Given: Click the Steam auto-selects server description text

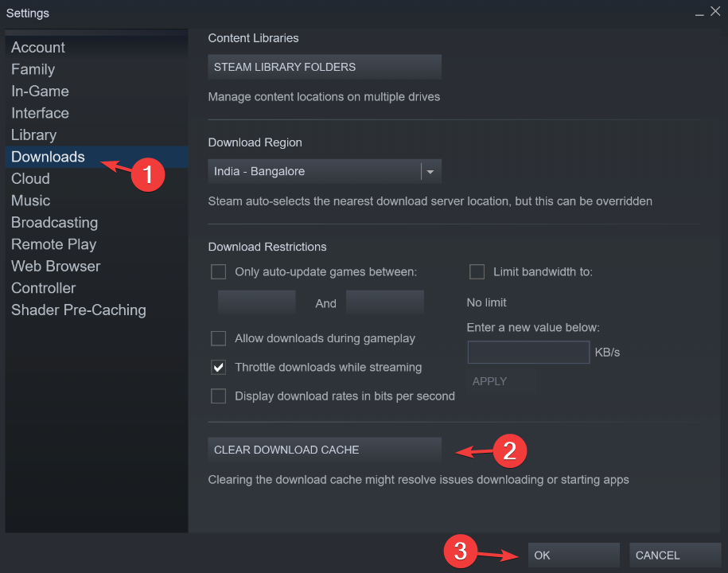Looking at the screenshot, I should (430, 201).
